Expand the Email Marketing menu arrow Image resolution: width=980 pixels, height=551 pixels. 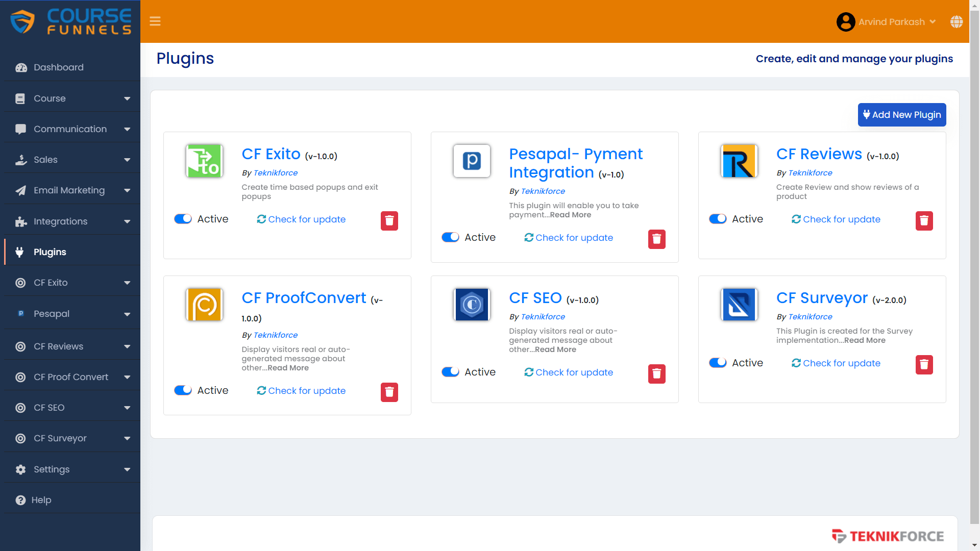[127, 190]
